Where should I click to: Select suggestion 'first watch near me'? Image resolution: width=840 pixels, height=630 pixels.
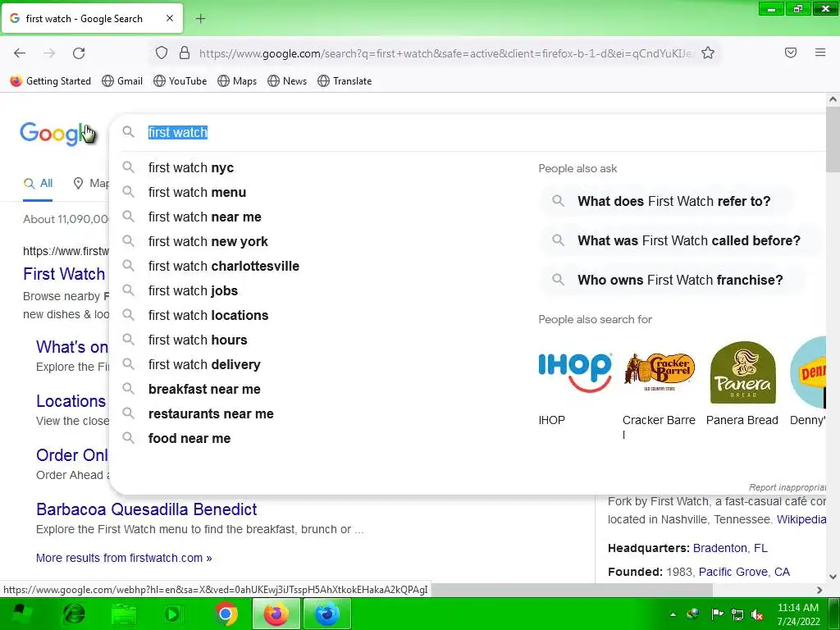click(204, 217)
